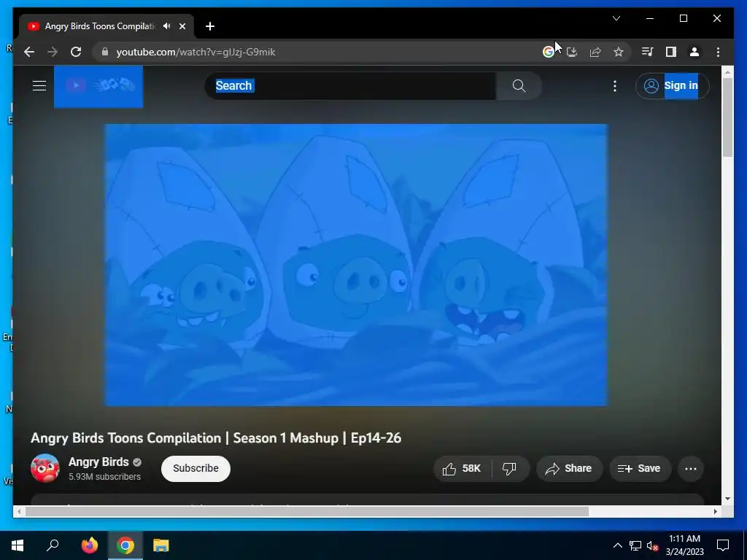Open more actions ellipsis below video

pyautogui.click(x=690, y=469)
